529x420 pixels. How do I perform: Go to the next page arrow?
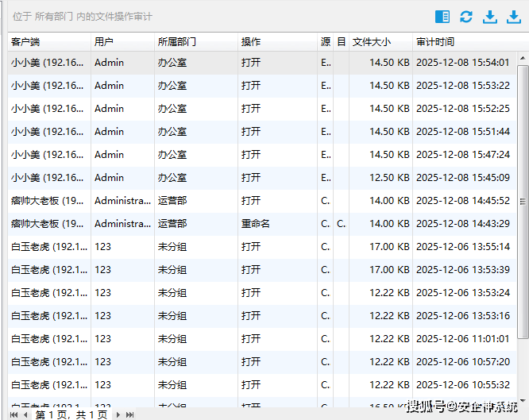pos(118,414)
